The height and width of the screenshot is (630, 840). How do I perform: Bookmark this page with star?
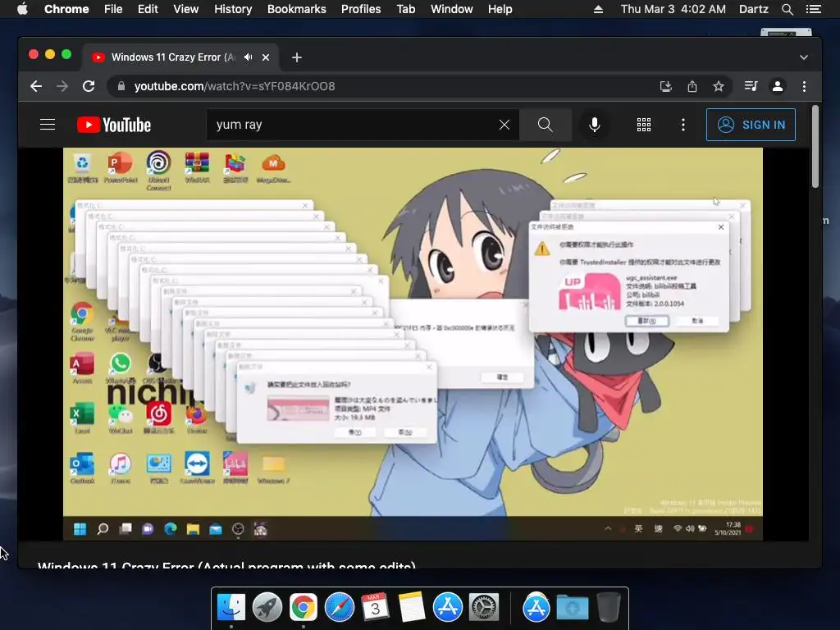[x=719, y=86]
